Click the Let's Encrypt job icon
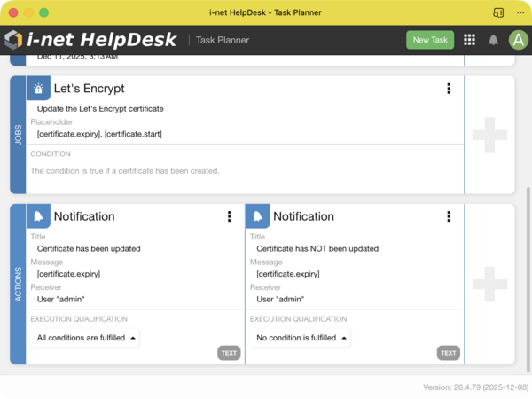Screen dimensions: 532x399 (x=38, y=89)
